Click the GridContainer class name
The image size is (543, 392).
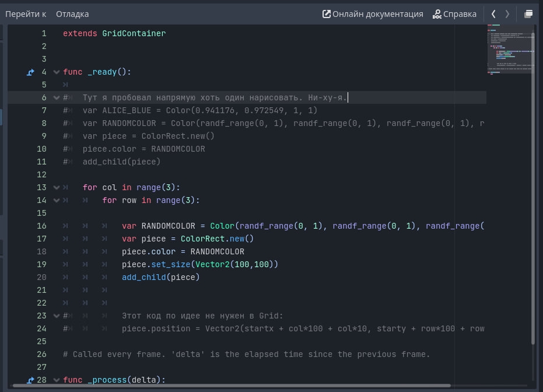coord(134,34)
